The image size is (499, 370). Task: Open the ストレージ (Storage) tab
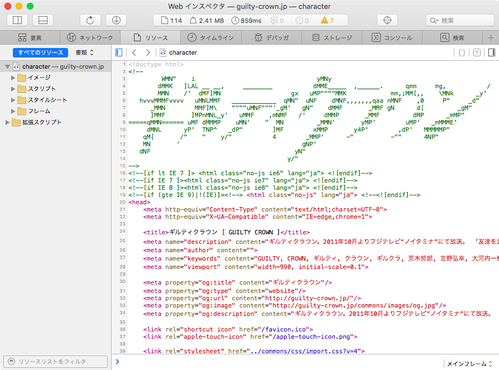pos(332,38)
